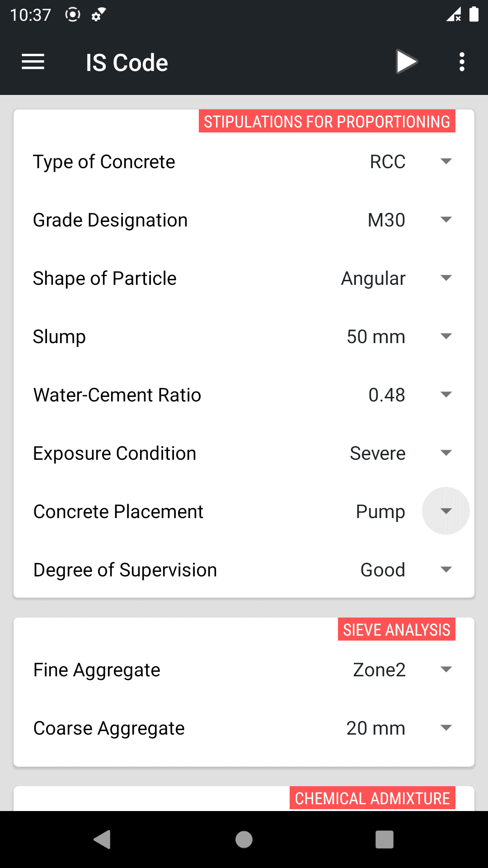Screen dimensions: 488x868
Task: Tap the Stipulations for Proportioning header
Action: pos(327,122)
